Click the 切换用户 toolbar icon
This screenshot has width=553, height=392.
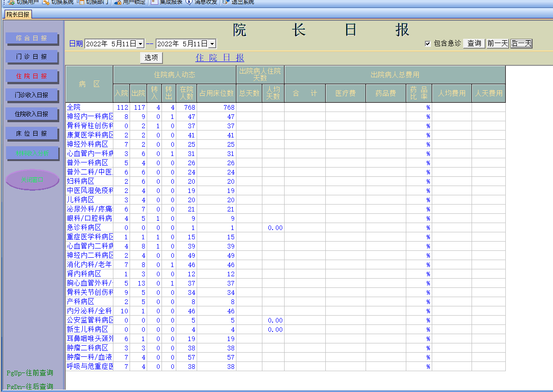tap(11, 2)
